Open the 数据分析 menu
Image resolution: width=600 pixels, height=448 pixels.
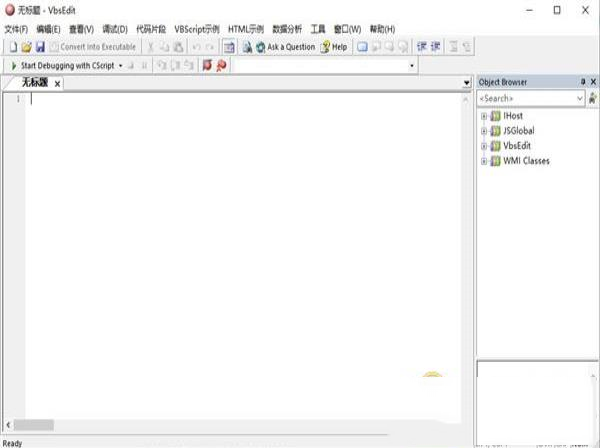click(286, 29)
